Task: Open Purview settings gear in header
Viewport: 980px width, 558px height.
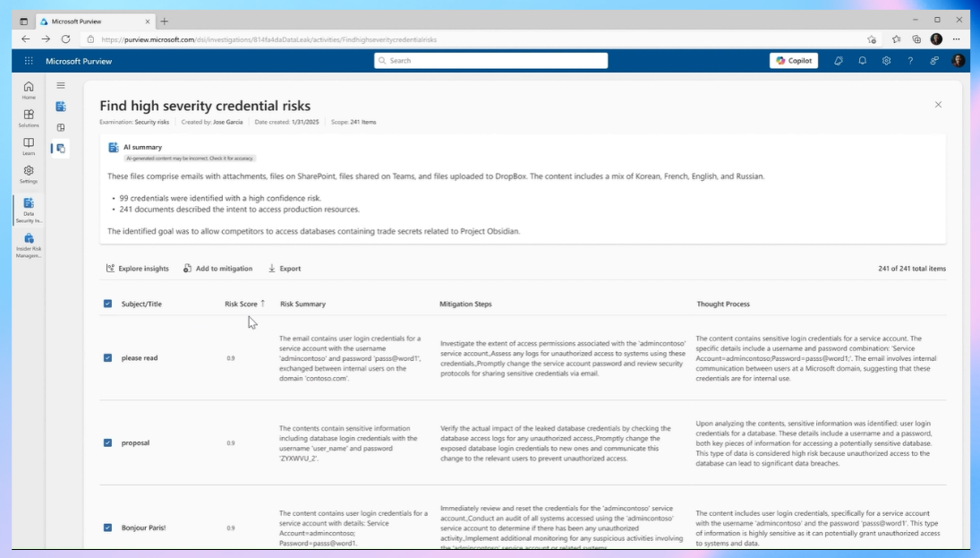Action: (x=886, y=61)
